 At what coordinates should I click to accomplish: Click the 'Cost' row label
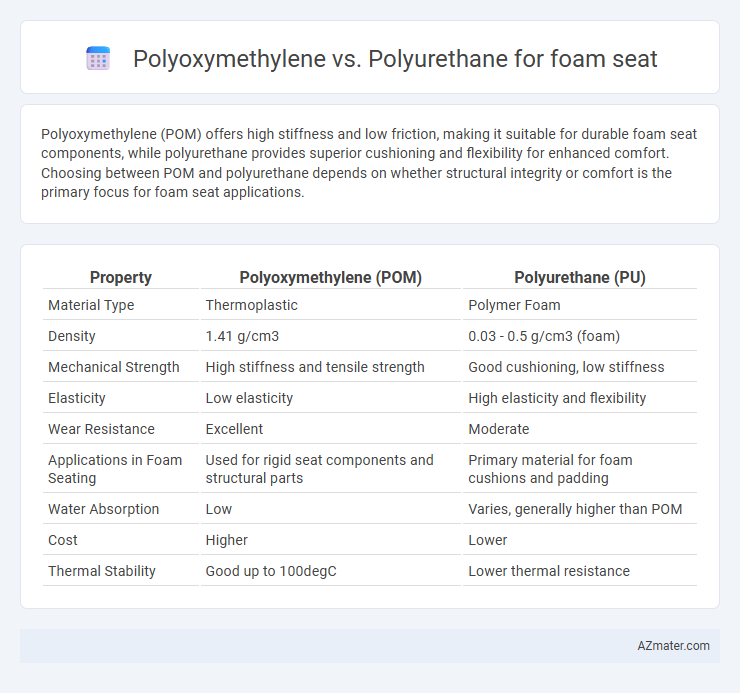pyautogui.click(x=62, y=540)
